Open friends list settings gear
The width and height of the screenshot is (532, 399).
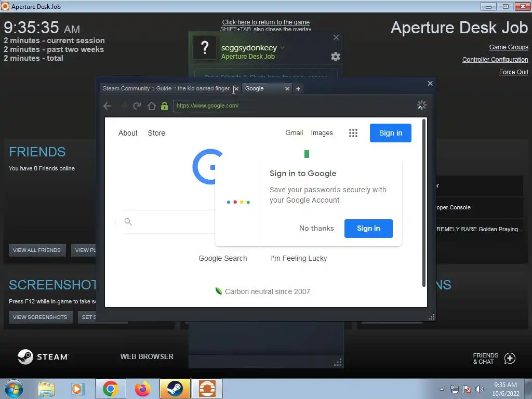tap(336, 57)
